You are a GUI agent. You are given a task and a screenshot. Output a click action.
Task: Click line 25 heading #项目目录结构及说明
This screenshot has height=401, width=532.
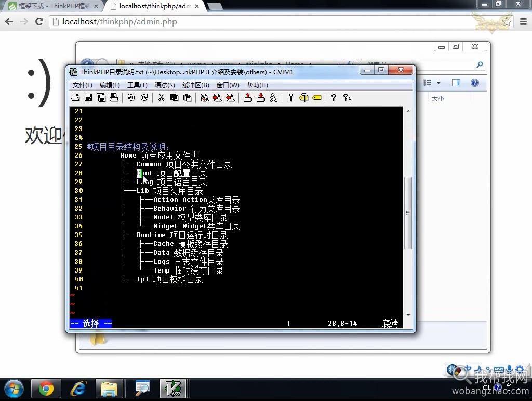coord(128,147)
